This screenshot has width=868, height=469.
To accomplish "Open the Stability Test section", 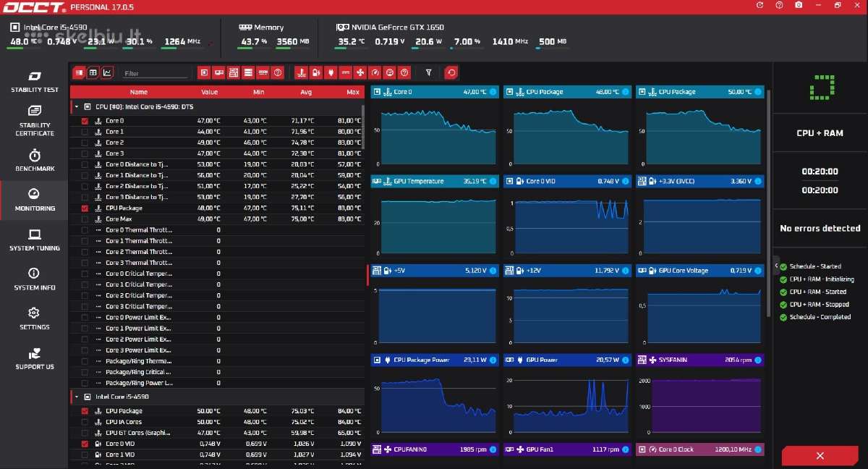I will pyautogui.click(x=35, y=83).
